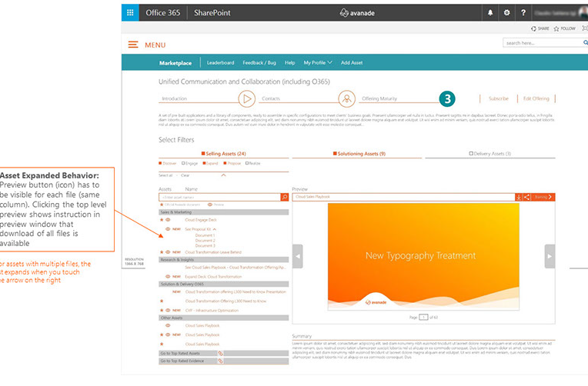Open the Office 365 app launcher grid
Image resolution: width=588 pixels, height=386 pixels.
(132, 12)
